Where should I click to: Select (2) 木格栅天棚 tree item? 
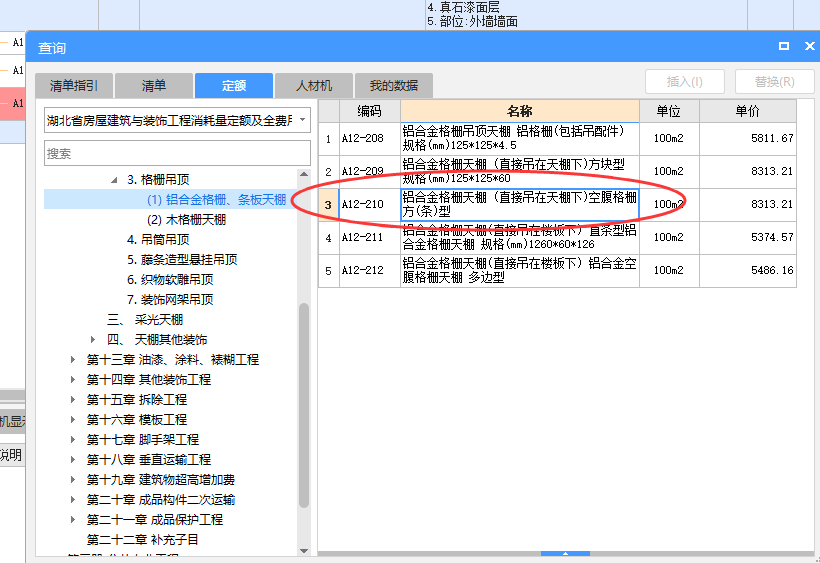point(186,220)
